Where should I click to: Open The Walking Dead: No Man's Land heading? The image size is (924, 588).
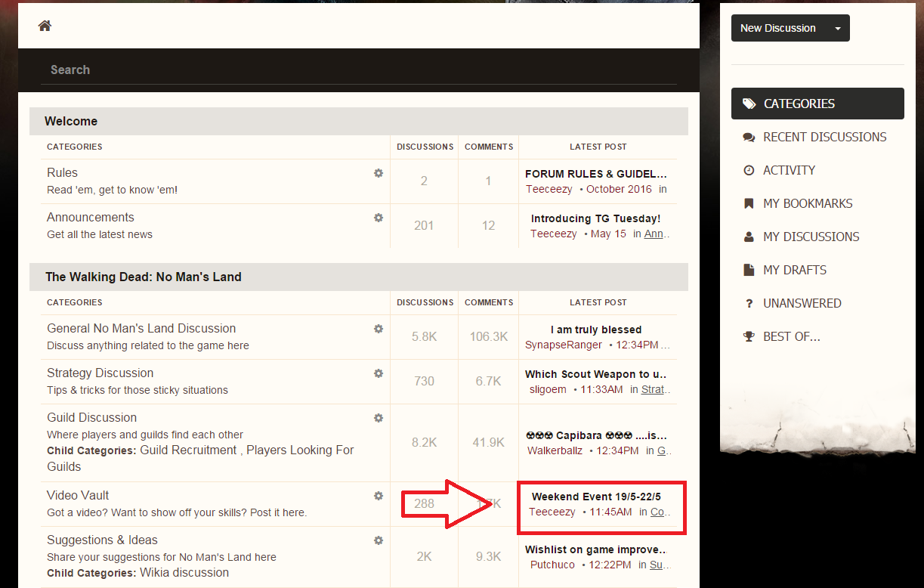(x=144, y=277)
